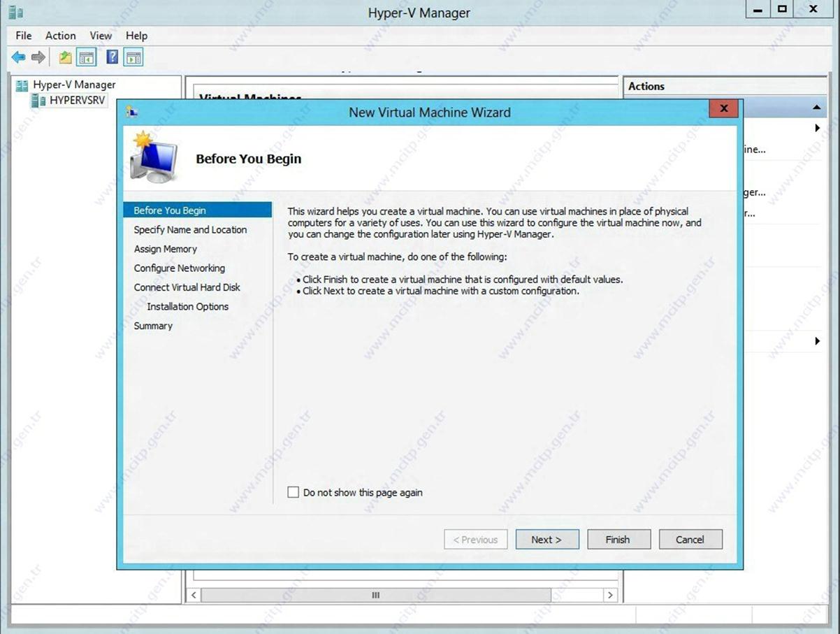This screenshot has width=840, height=634.
Task: Click the Actions pane header
Action: pos(725,86)
